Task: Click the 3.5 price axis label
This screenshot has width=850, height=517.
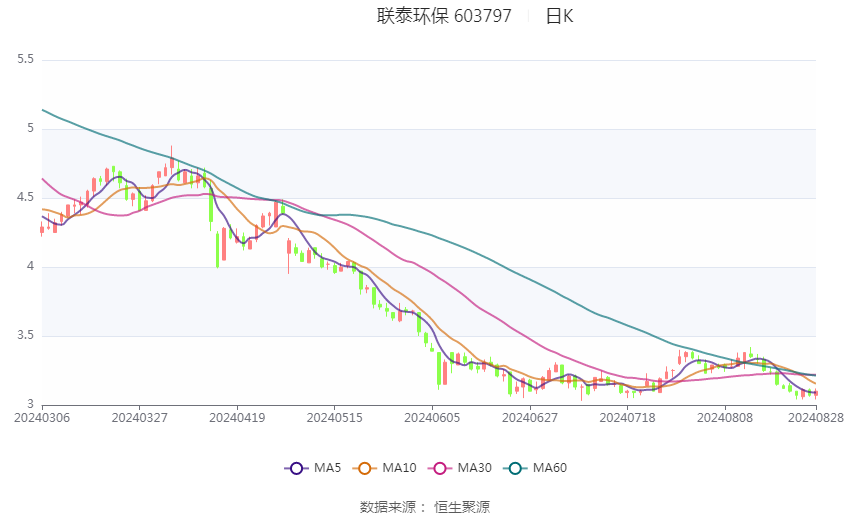Action: (25, 335)
